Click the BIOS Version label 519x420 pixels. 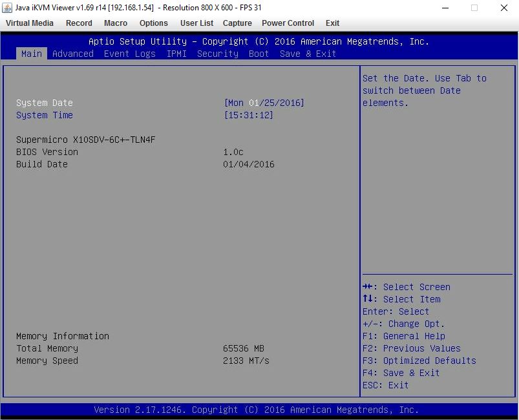(x=47, y=152)
